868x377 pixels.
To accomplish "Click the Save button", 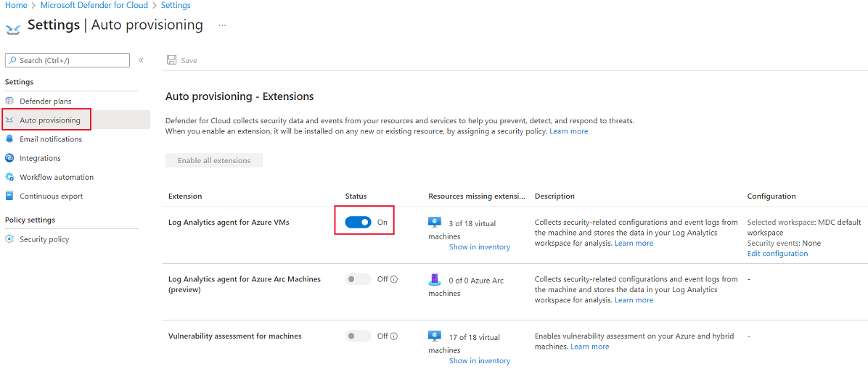I will (x=182, y=60).
